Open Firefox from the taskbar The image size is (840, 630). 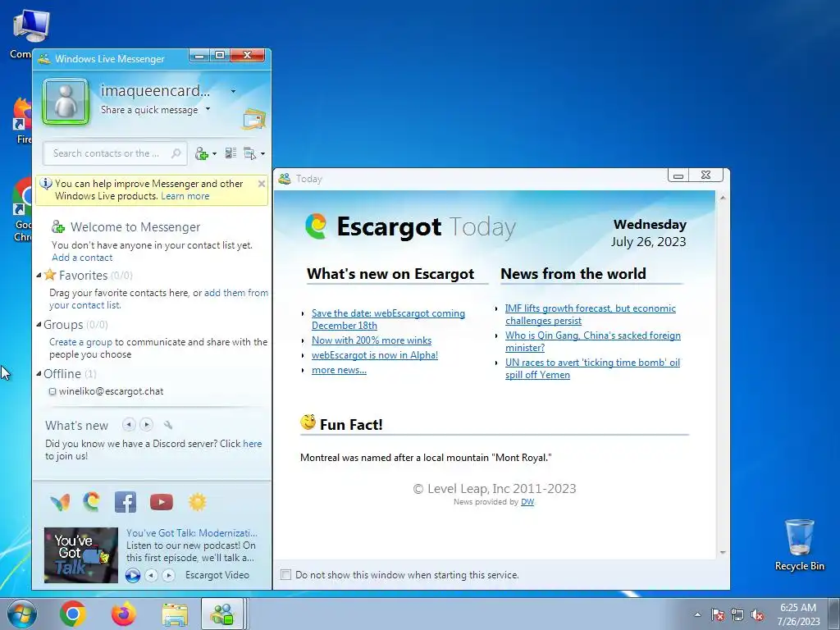click(x=124, y=614)
